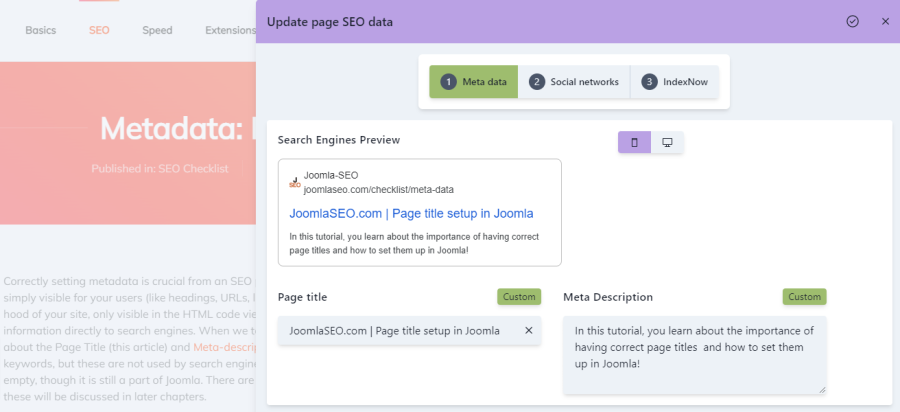Image resolution: width=900 pixels, height=412 pixels.
Task: Open the Speed menu item
Action: pos(157,30)
